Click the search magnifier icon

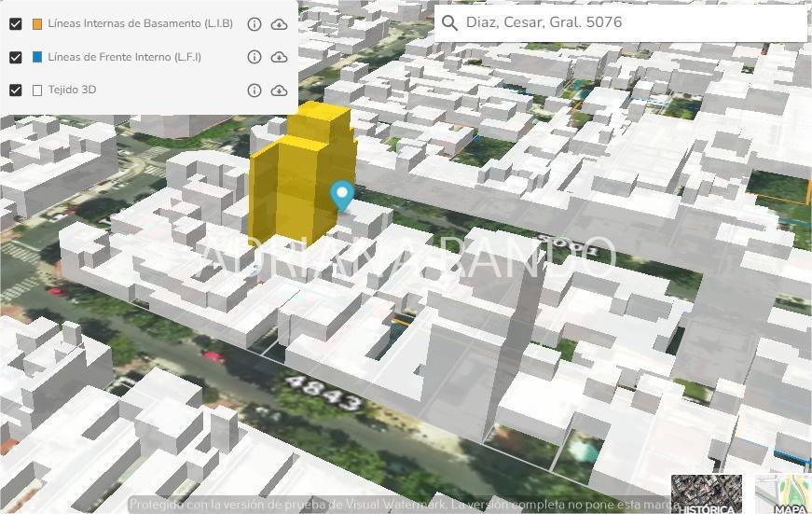449,22
